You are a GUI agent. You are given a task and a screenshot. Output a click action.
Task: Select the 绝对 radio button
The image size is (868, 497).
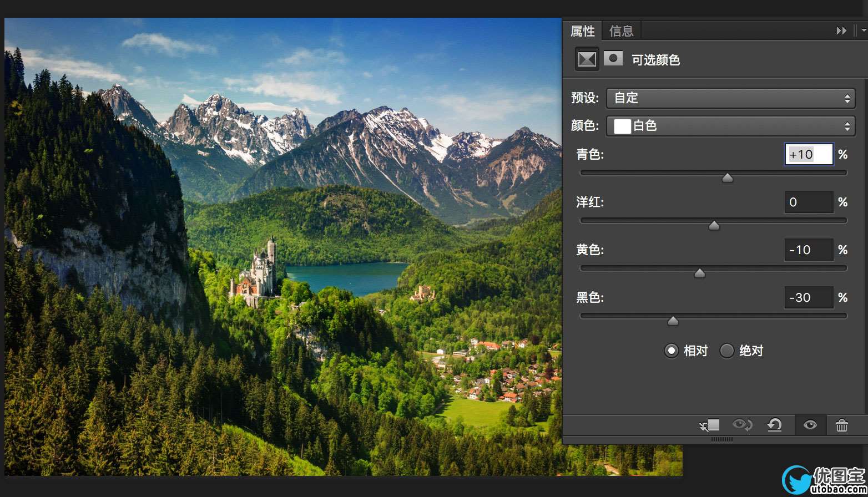click(726, 351)
